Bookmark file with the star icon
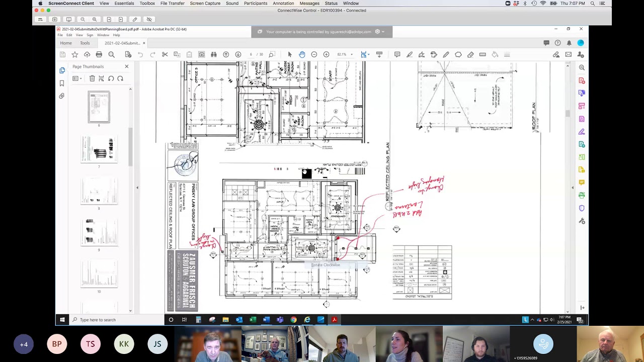Viewport: 644px width, 362px height. tap(74, 54)
